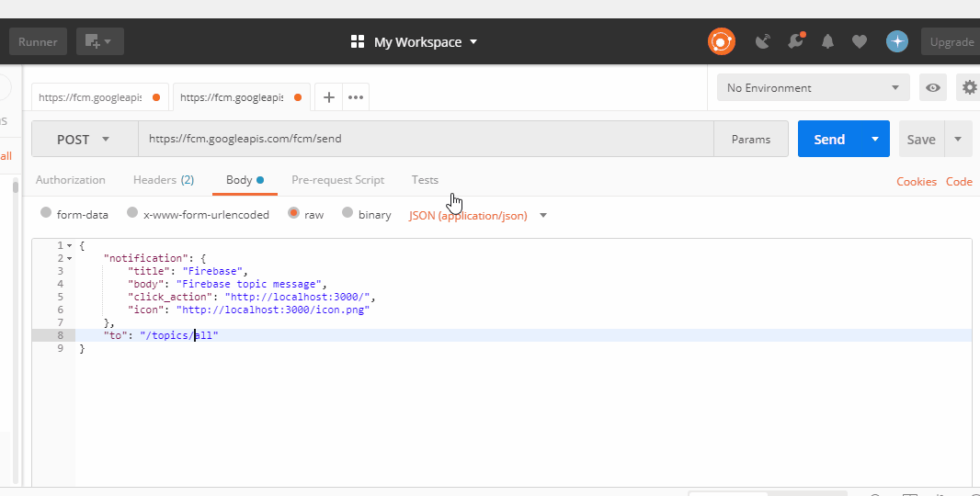Select the form-data radio button
This screenshot has width=980, height=496.
click(46, 213)
